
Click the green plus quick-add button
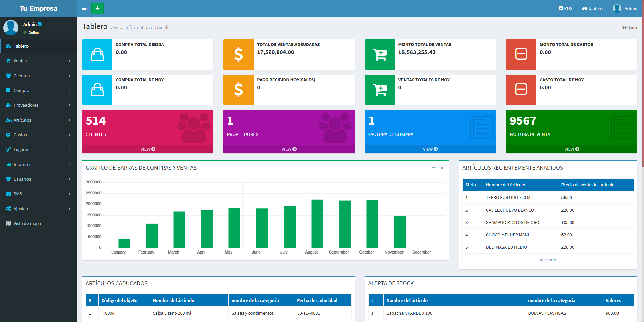click(x=97, y=8)
